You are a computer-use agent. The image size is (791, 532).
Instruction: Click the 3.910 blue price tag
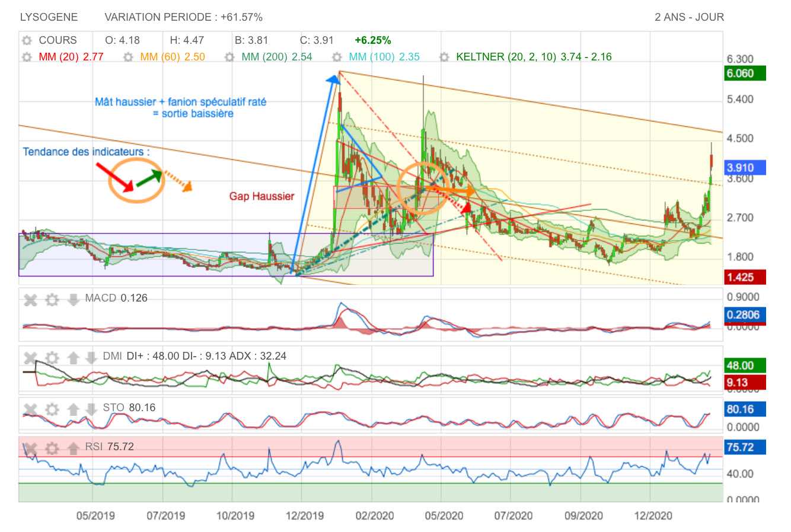coord(745,168)
